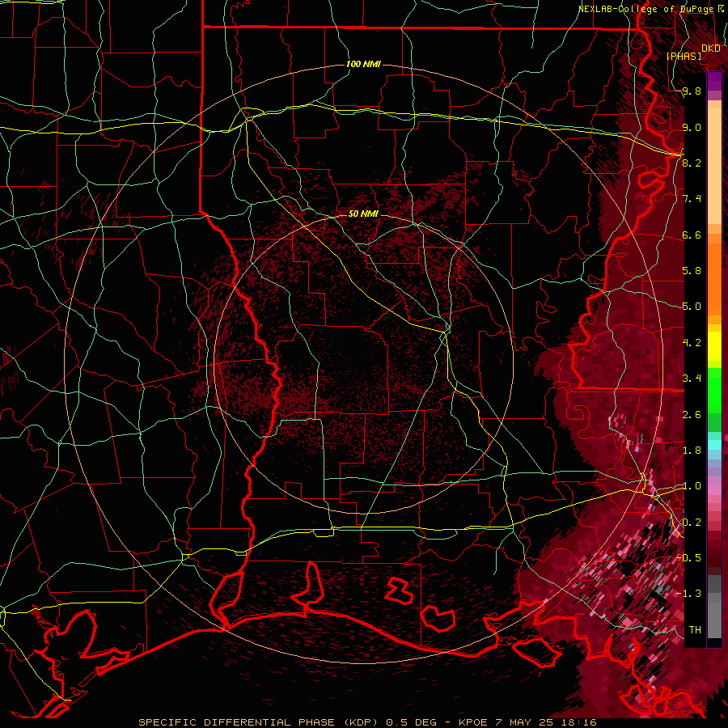Click the 5.0 legend value
The width and height of the screenshot is (728, 728).
[692, 307]
